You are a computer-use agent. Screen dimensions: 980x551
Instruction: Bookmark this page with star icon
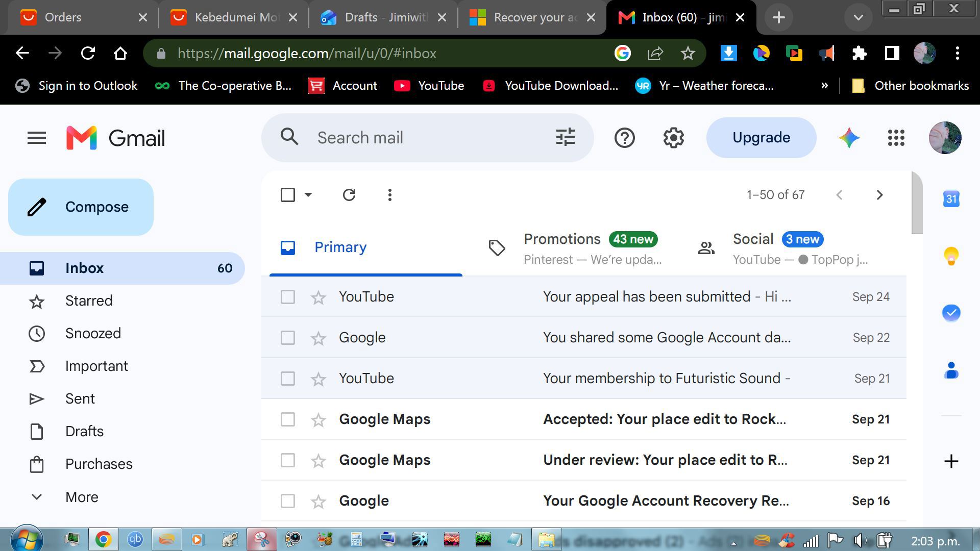[688, 53]
